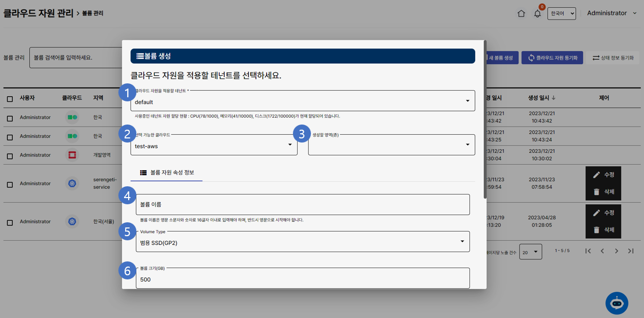Toggle the select-all checkbox in table header
The height and width of the screenshot is (318, 644).
click(x=10, y=99)
